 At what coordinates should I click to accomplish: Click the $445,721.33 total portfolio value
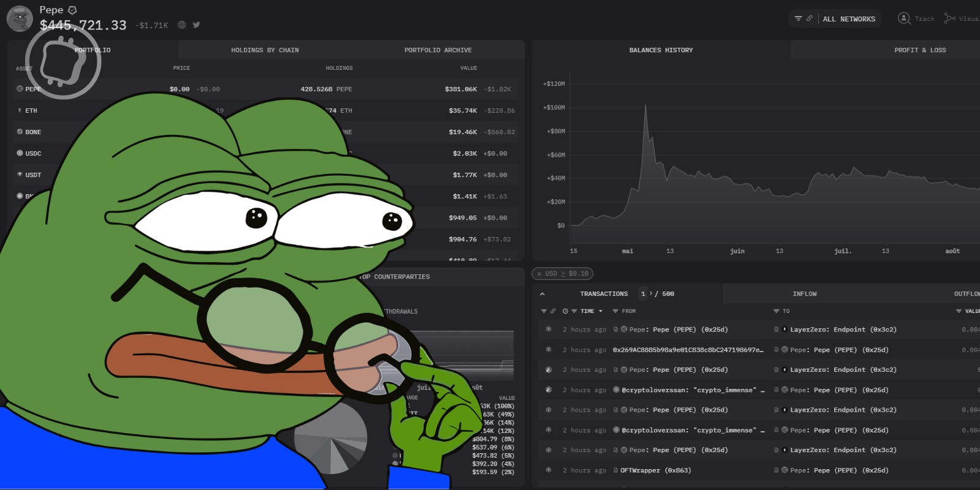(x=83, y=25)
